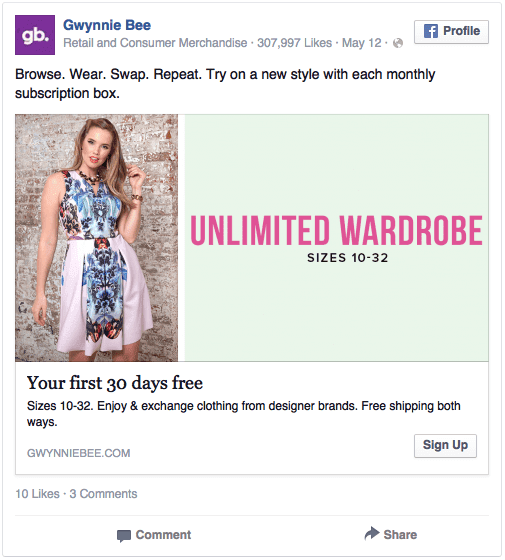The image size is (505, 560).
Task: Click the Profile button
Action: [x=451, y=32]
